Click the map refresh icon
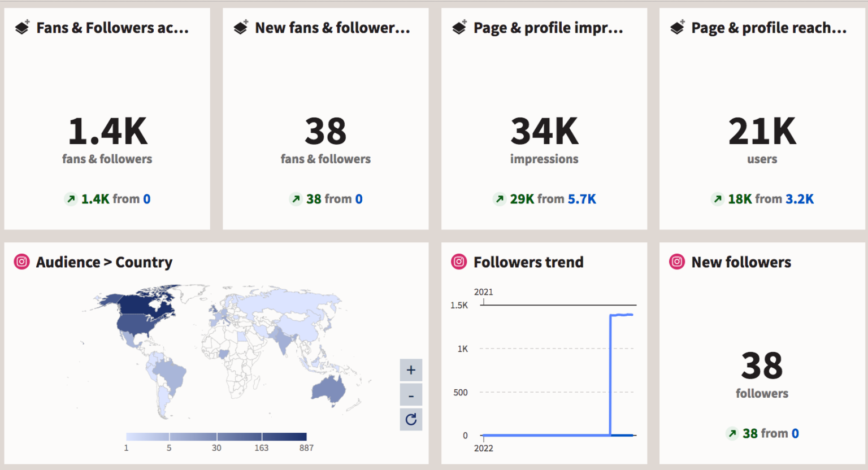This screenshot has width=868, height=470. (411, 419)
